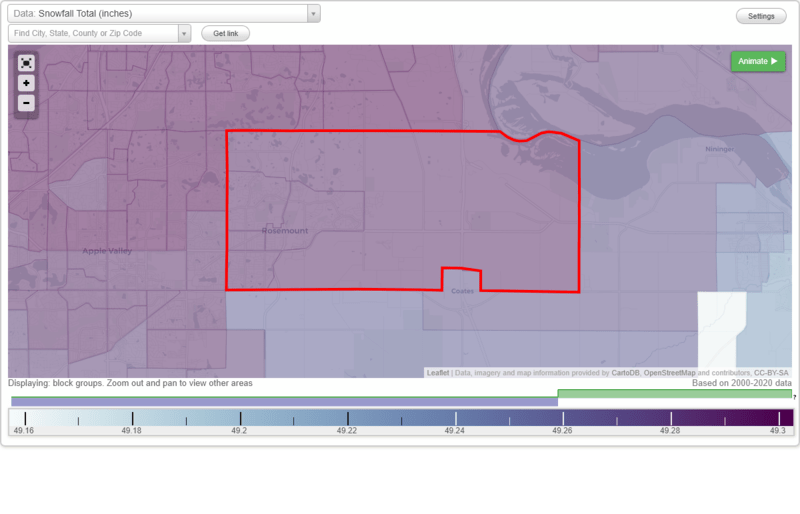Screen dimensions: 800x514
Task: Click the Displaying: block groups status text
Action: (x=130, y=383)
